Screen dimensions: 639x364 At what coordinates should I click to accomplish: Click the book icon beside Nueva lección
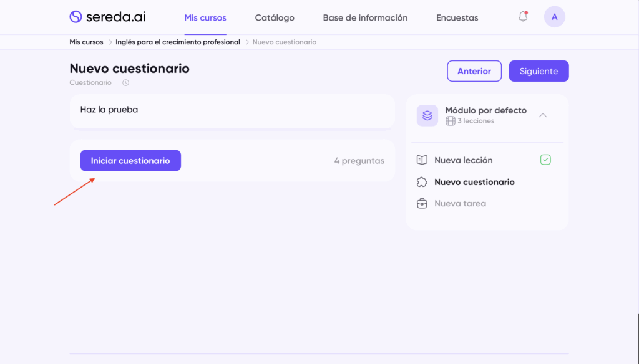pos(422,160)
